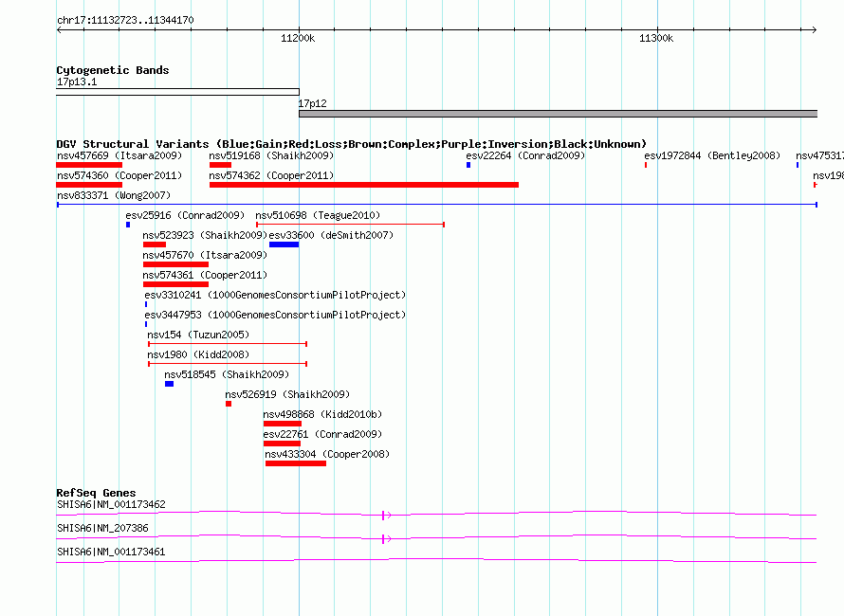844x616 pixels.
Task: Open nsv1980 (Kidd2008) label
Action: click(x=198, y=354)
